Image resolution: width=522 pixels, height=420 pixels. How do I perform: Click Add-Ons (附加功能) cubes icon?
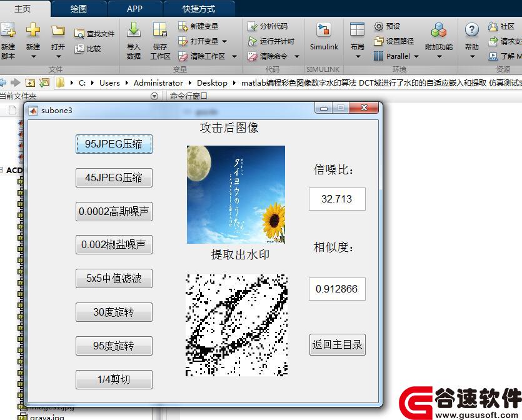[x=439, y=30]
